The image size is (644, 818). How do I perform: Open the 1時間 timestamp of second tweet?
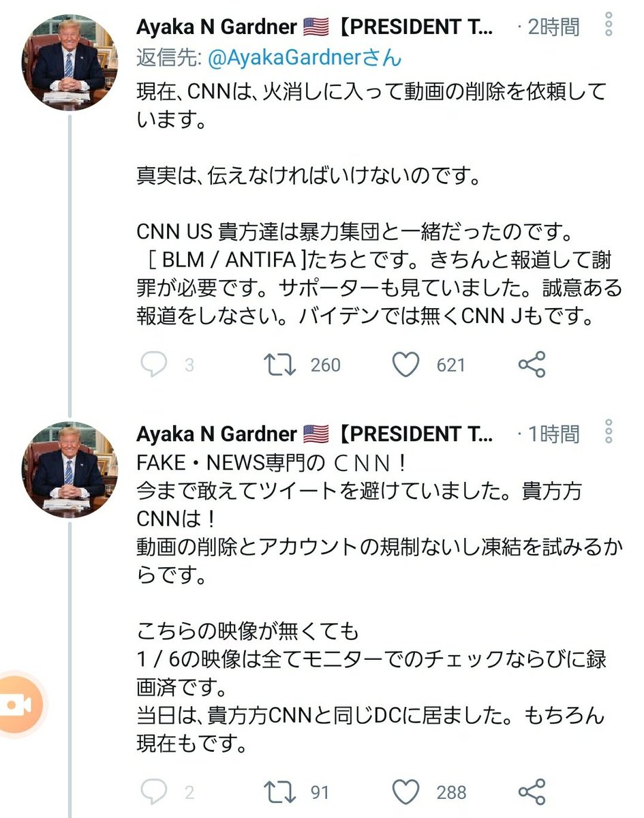pos(553,434)
